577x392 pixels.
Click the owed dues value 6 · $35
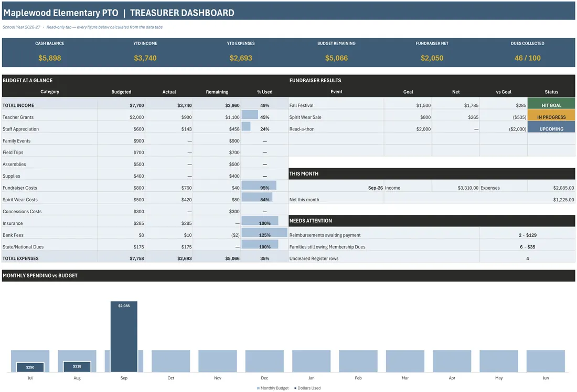527,247
